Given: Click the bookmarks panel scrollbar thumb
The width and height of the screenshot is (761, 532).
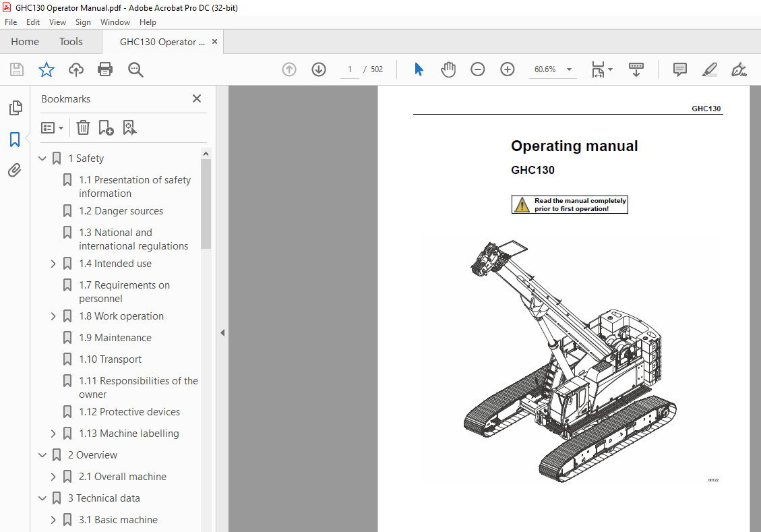Looking at the screenshot, I should click(206, 204).
